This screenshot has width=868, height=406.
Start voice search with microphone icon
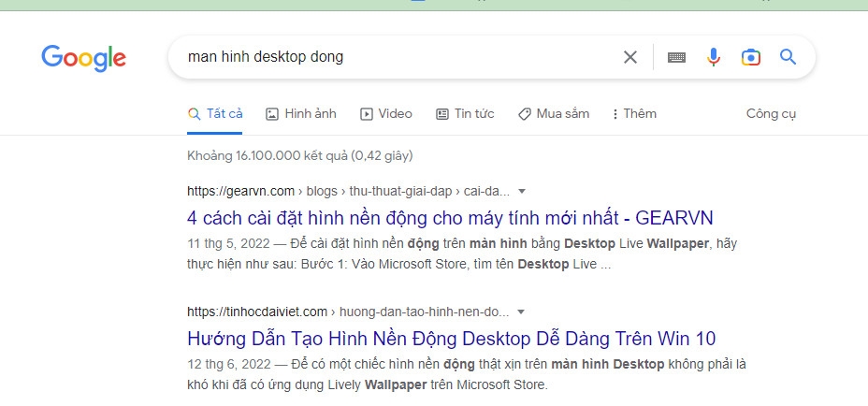tap(714, 57)
